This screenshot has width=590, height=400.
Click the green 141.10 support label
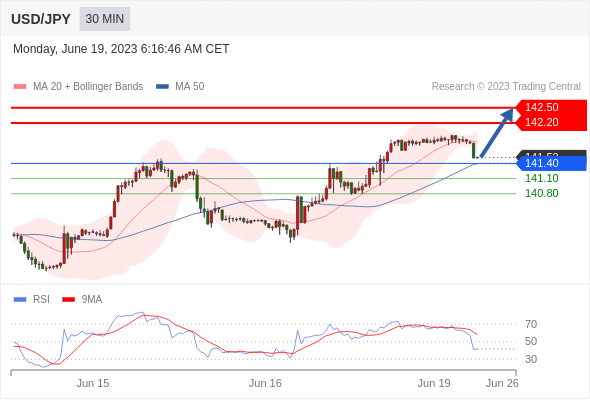coord(541,178)
